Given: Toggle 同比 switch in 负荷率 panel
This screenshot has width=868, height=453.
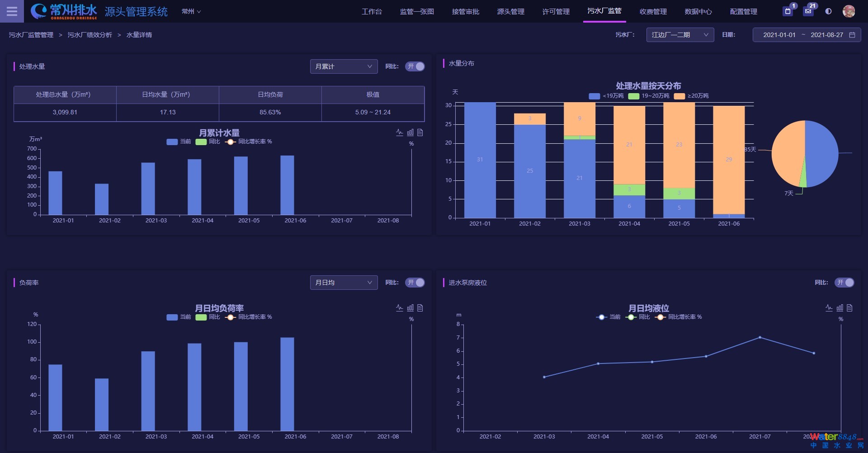Looking at the screenshot, I should [x=415, y=283].
